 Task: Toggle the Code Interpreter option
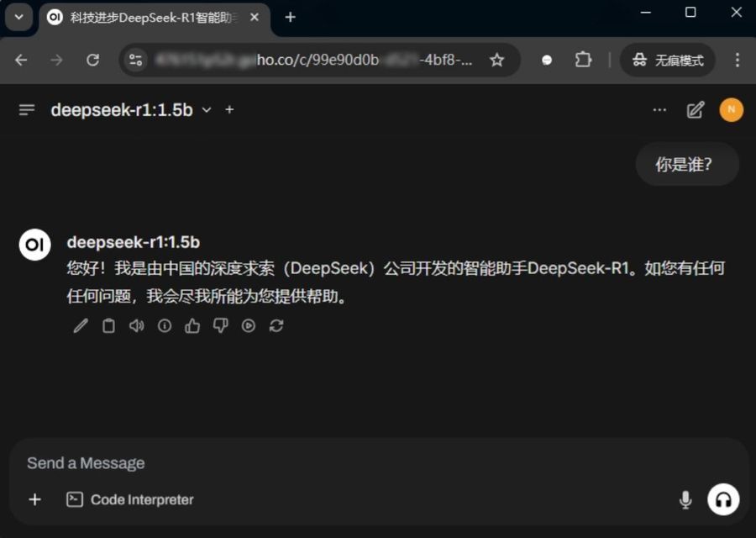(129, 500)
